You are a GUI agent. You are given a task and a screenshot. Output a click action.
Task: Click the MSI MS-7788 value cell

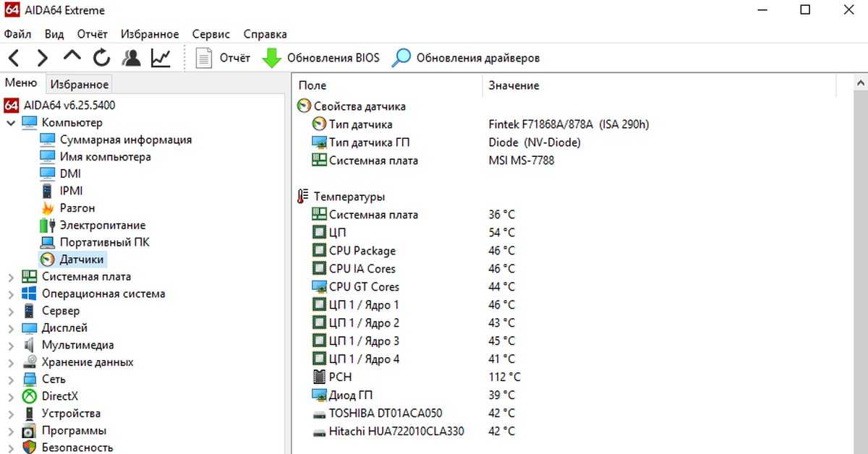(522, 160)
